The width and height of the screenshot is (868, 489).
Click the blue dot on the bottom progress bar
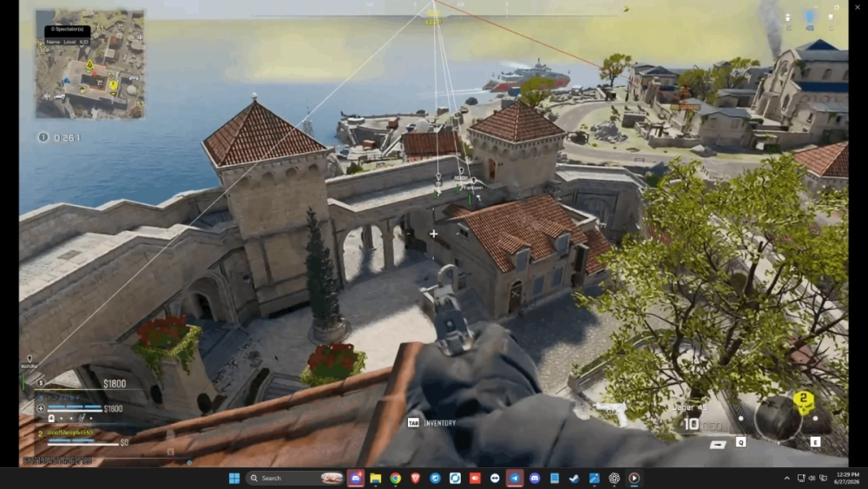189,462
